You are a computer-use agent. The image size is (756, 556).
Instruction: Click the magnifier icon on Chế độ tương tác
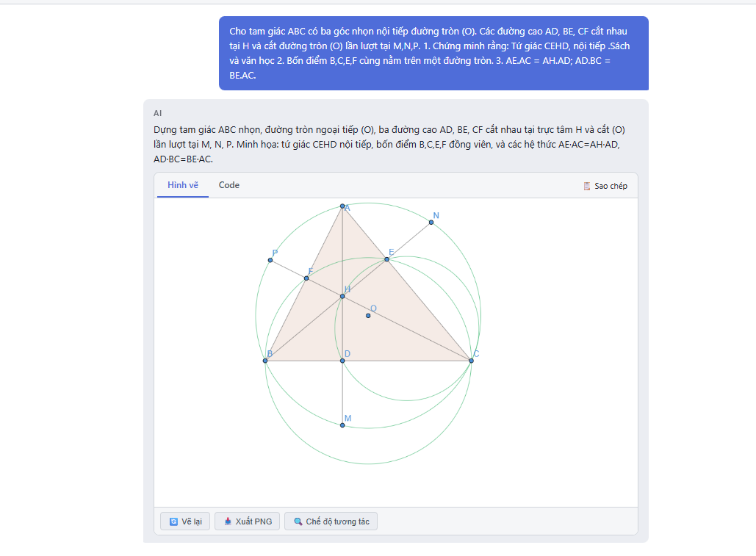299,521
